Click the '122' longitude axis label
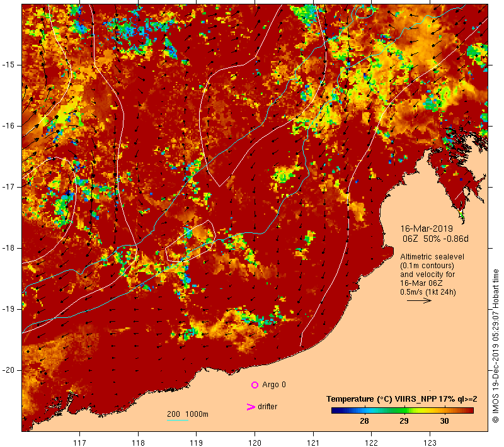This screenshot has height=447, width=504. [372, 443]
